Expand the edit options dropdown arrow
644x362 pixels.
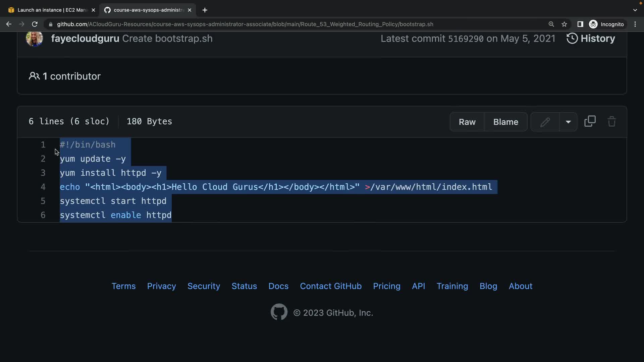568,122
